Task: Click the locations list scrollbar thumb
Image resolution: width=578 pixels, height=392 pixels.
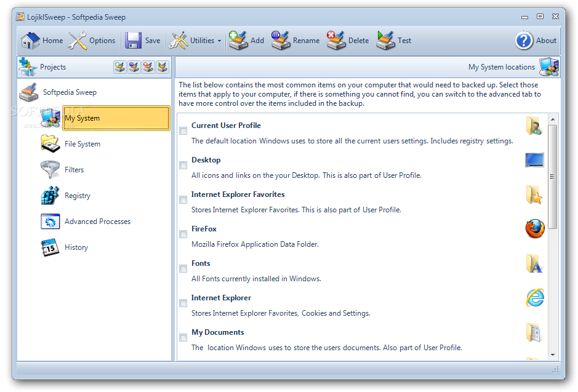Action: (552, 177)
